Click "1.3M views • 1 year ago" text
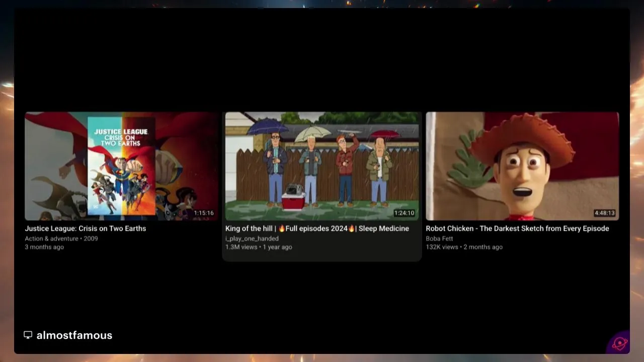Viewport: 644px width, 362px height. 259,247
